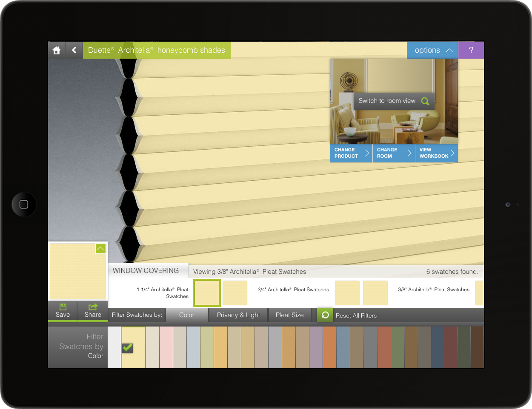
Task: Select the partially visible 3/8" pleat swatch
Action: (480, 293)
